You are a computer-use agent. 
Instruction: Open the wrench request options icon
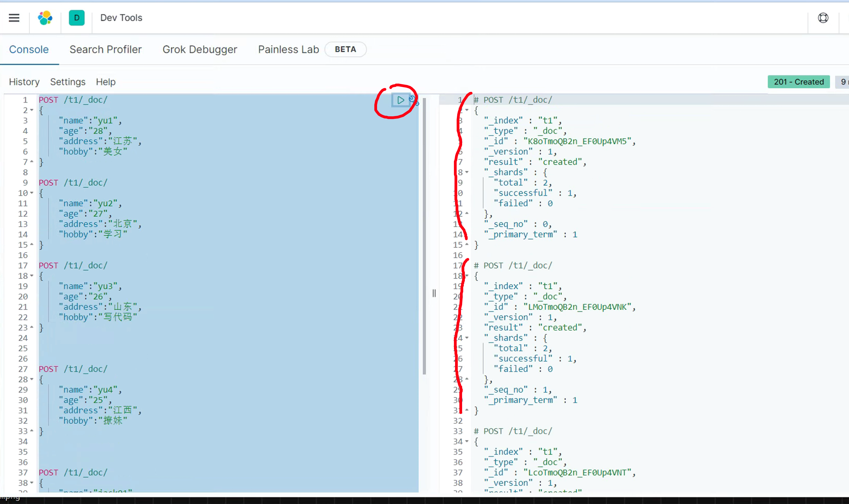414,100
